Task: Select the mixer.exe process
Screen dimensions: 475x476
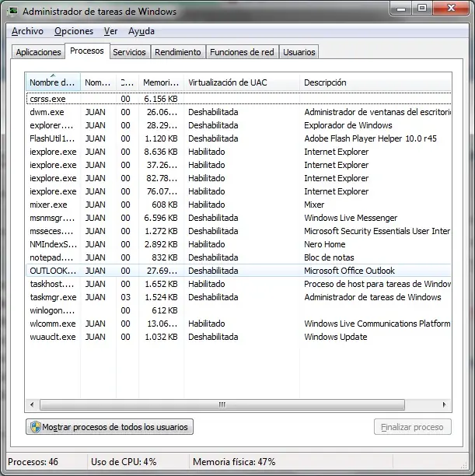Action: pyautogui.click(x=239, y=205)
